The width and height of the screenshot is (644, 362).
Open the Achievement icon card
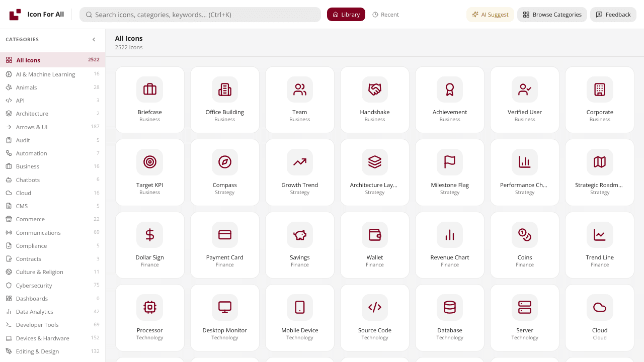tap(450, 100)
